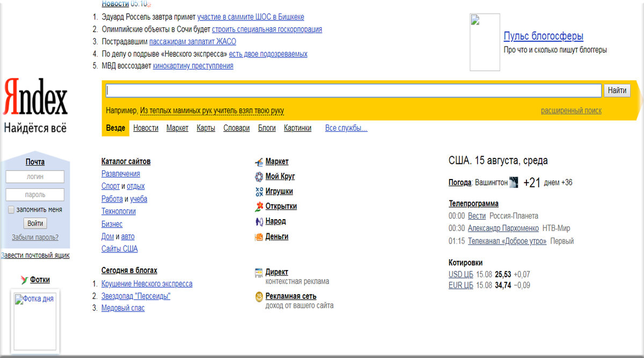Click the Сегодня в блогах heading
Viewport: 644px width, 358px height.
[129, 271]
